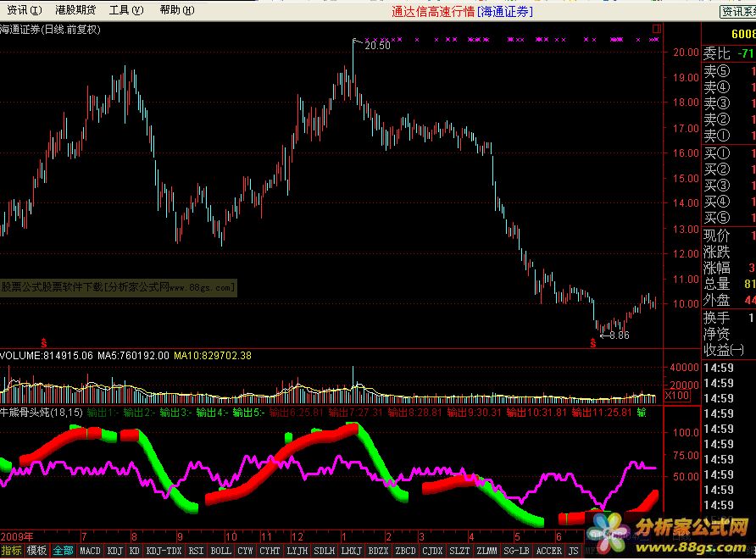Click the 买⑤ bid row

point(729,218)
